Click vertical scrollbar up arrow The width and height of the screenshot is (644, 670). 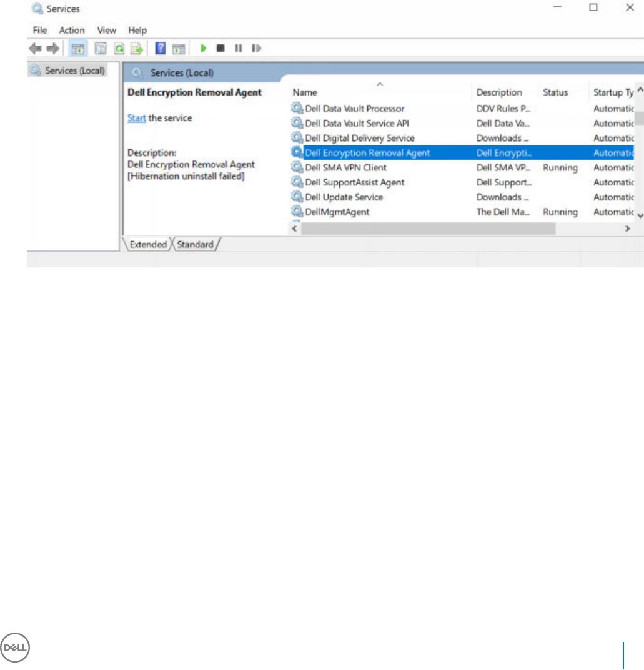tap(640, 90)
